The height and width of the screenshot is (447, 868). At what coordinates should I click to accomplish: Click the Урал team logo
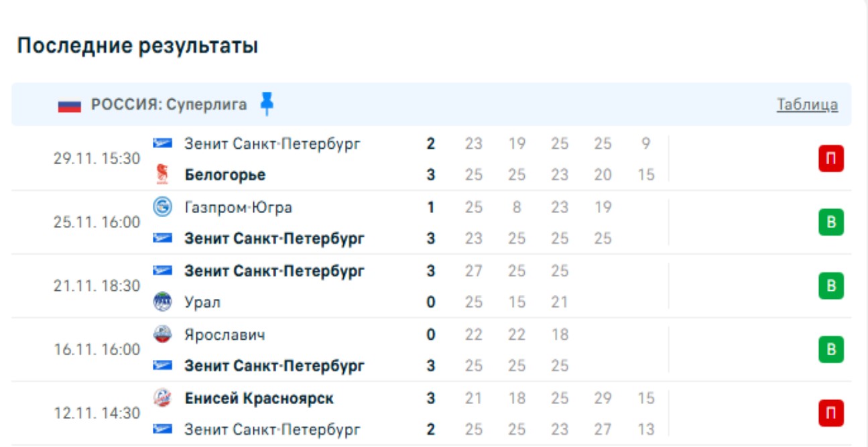click(162, 302)
